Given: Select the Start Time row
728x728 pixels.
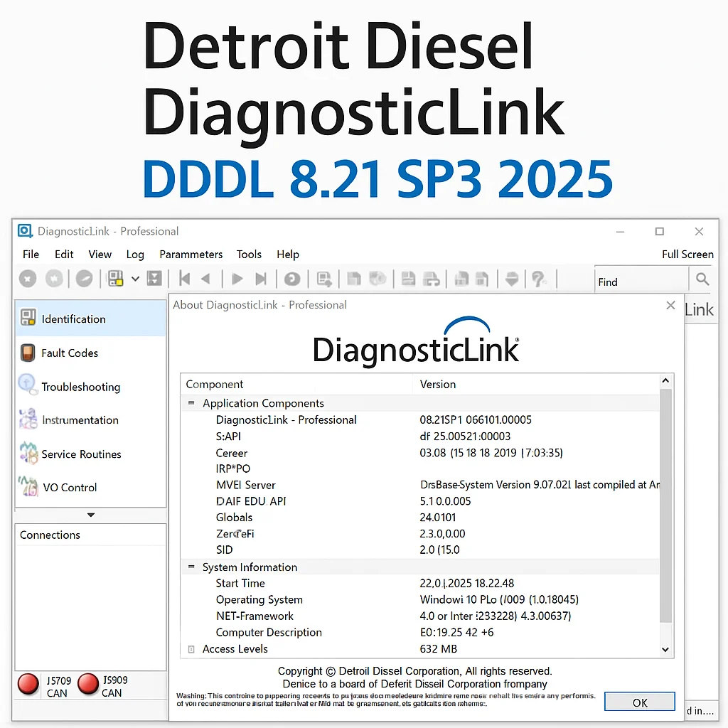Looking at the screenshot, I should point(420,584).
